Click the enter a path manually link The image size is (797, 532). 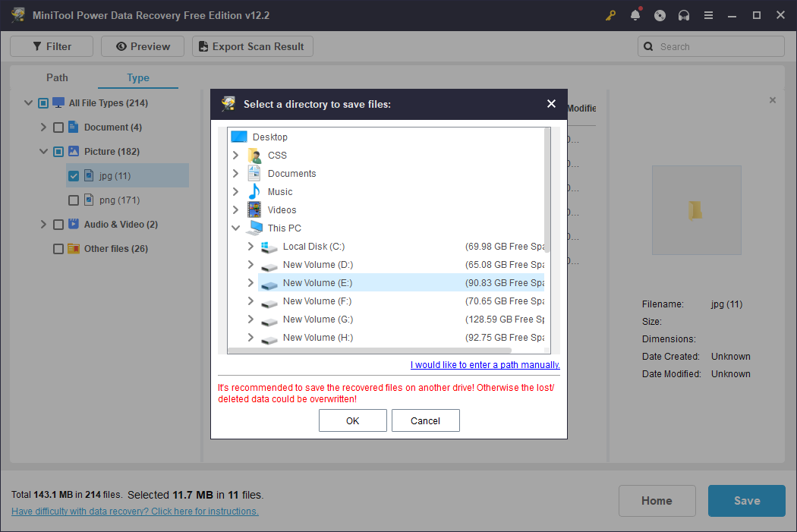tap(485, 365)
